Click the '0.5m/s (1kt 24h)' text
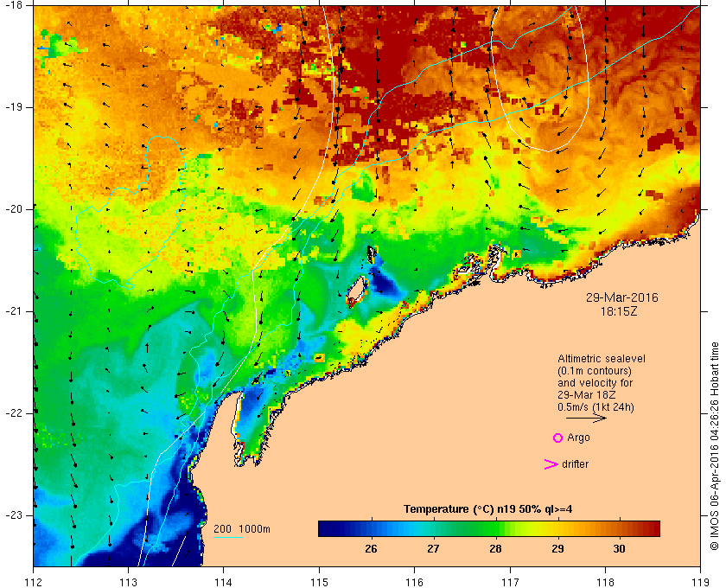The image size is (726, 588). coord(595,407)
